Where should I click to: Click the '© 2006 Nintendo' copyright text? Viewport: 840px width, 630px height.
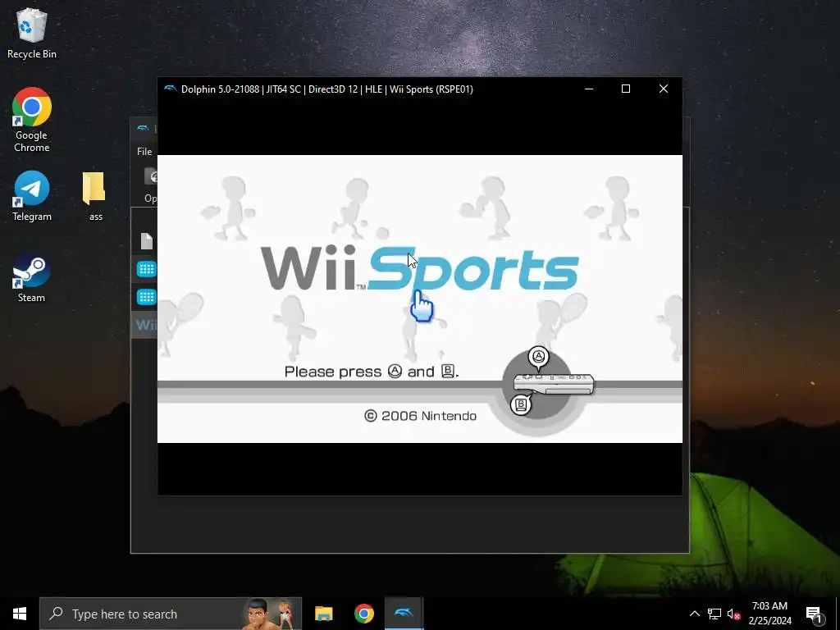pyautogui.click(x=420, y=416)
